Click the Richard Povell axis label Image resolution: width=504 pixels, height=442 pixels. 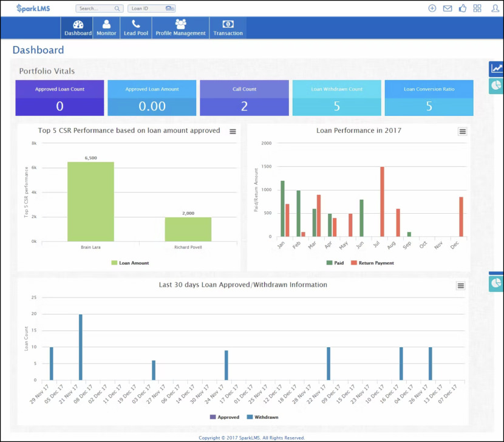click(188, 247)
